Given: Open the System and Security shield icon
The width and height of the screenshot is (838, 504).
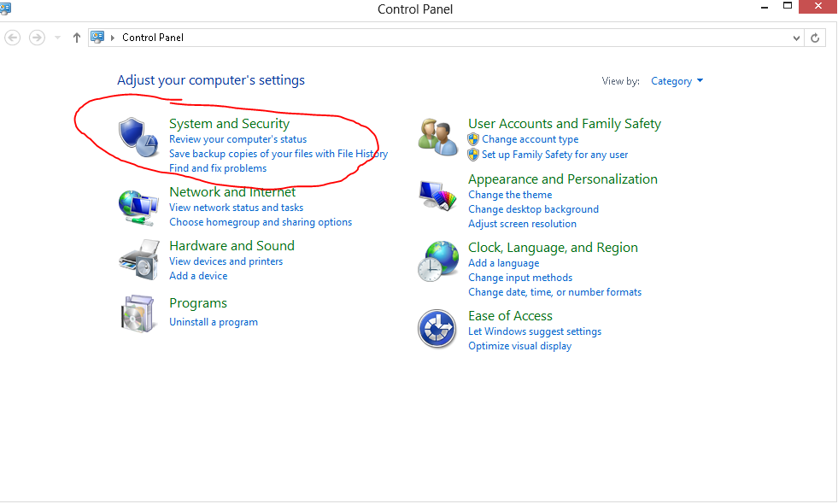Looking at the screenshot, I should pyautogui.click(x=138, y=138).
